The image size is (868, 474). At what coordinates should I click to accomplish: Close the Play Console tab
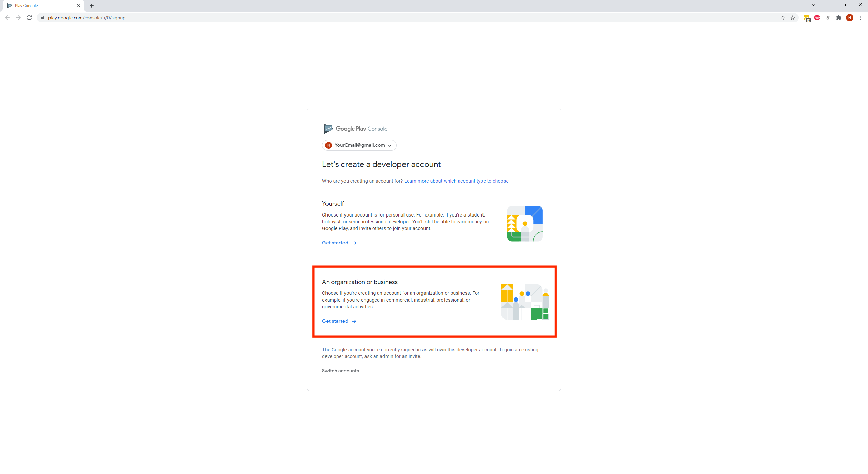pos(79,6)
